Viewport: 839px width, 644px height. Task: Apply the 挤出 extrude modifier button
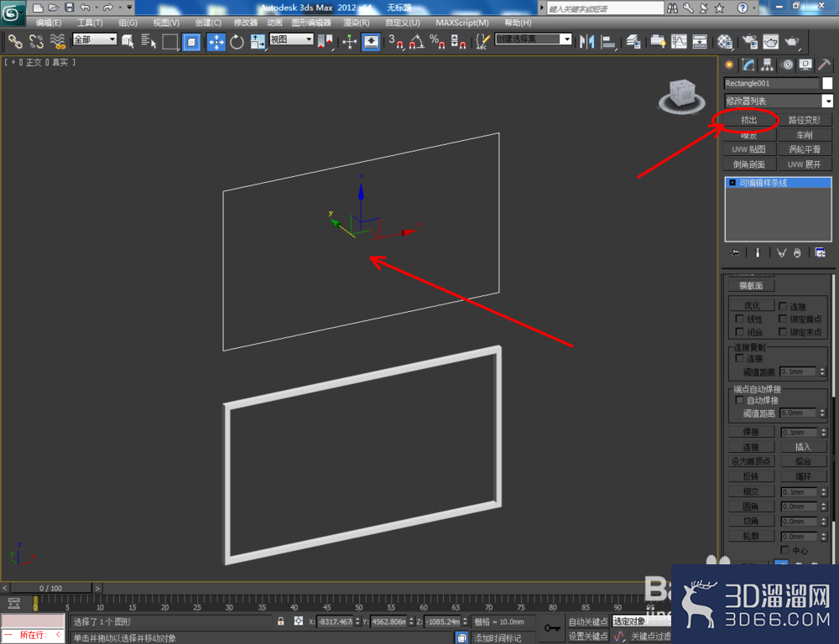click(748, 120)
